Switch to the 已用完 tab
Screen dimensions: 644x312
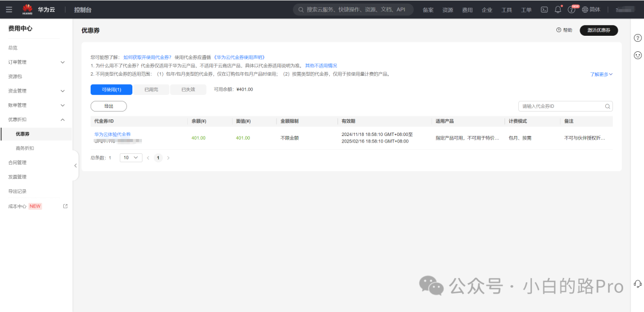click(151, 89)
